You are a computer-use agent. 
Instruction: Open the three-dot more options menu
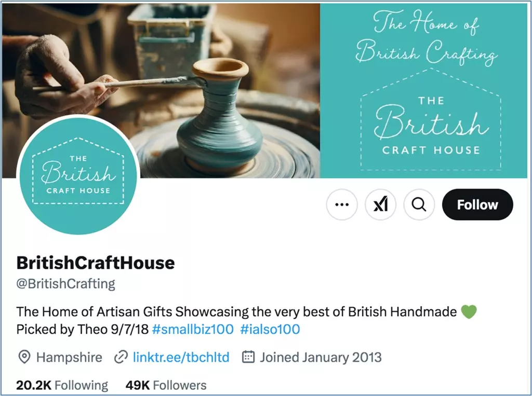(x=342, y=204)
